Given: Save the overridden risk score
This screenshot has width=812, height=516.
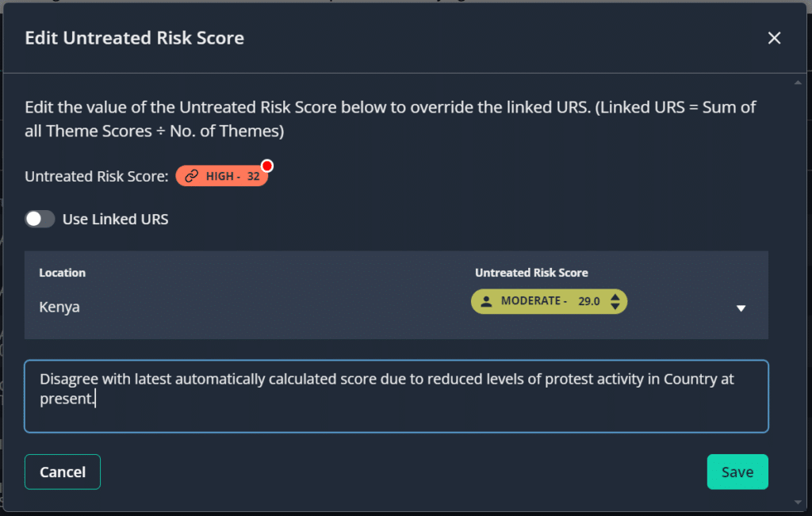Looking at the screenshot, I should 737,472.
